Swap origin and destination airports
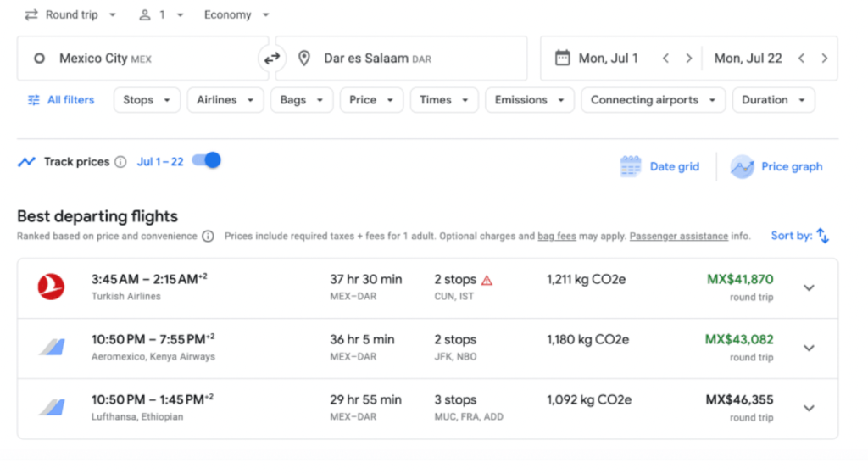This screenshot has width=868, height=474. coord(271,59)
